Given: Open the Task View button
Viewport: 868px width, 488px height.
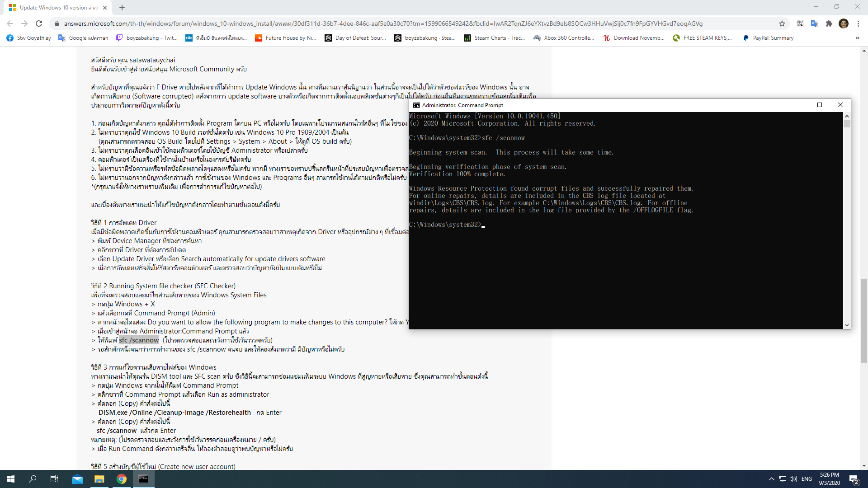Looking at the screenshot, I should click(54, 479).
